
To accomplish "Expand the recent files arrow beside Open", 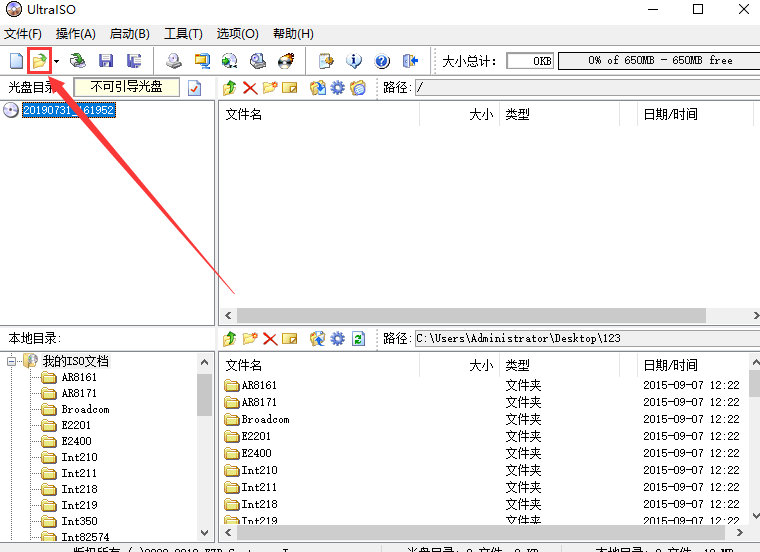I will [57, 61].
